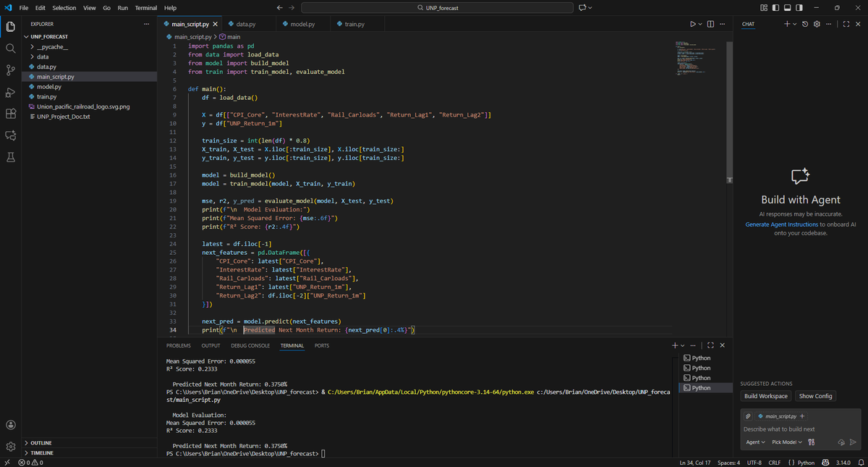The height and width of the screenshot is (467, 868).
Task: Open the new chat dropdown arrow
Action: pyautogui.click(x=794, y=24)
